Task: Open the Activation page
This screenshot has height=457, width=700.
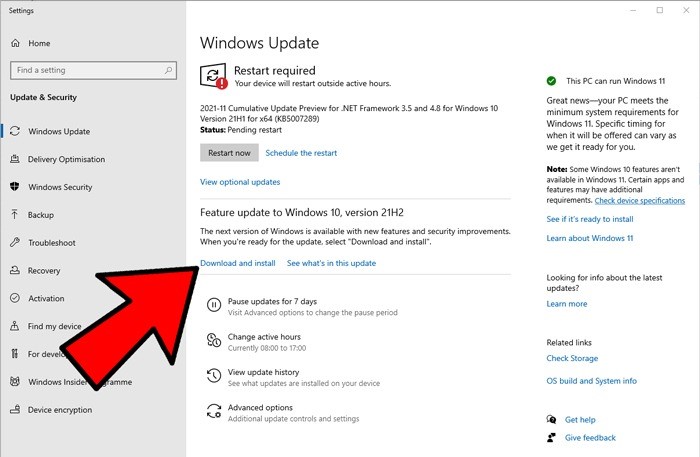Action: [x=46, y=299]
